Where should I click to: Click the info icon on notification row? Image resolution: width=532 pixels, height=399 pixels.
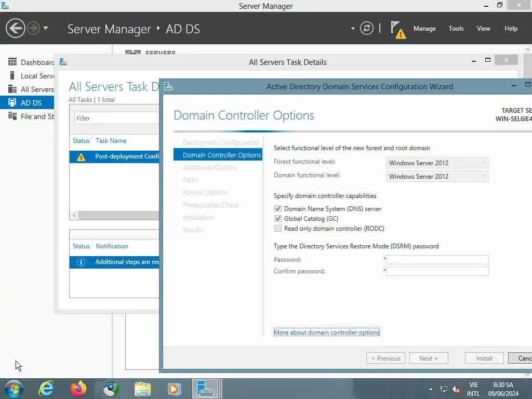81,262
